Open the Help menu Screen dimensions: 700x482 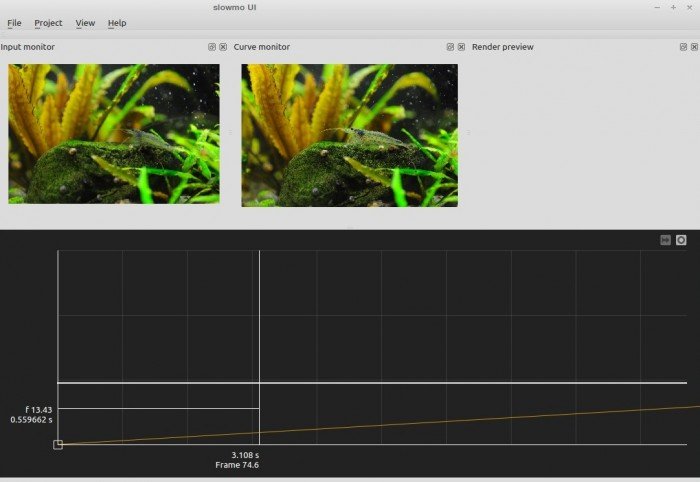pos(117,23)
